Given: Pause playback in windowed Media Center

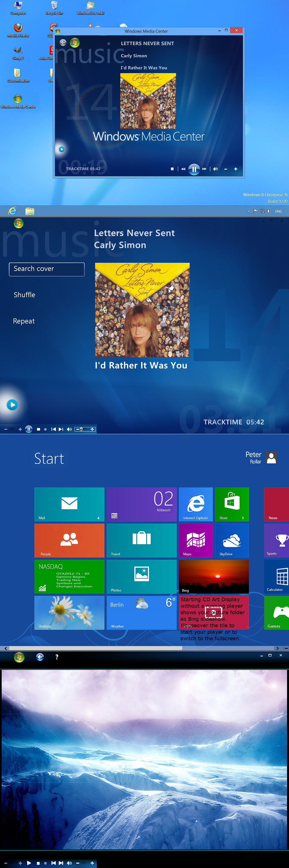Looking at the screenshot, I should click(194, 169).
